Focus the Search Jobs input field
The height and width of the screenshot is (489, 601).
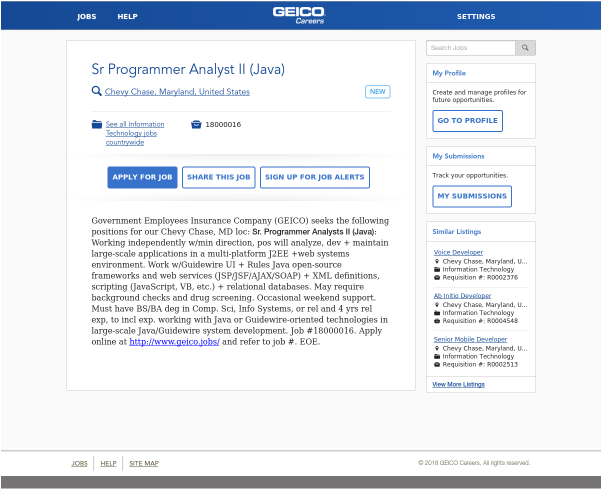[x=471, y=48]
